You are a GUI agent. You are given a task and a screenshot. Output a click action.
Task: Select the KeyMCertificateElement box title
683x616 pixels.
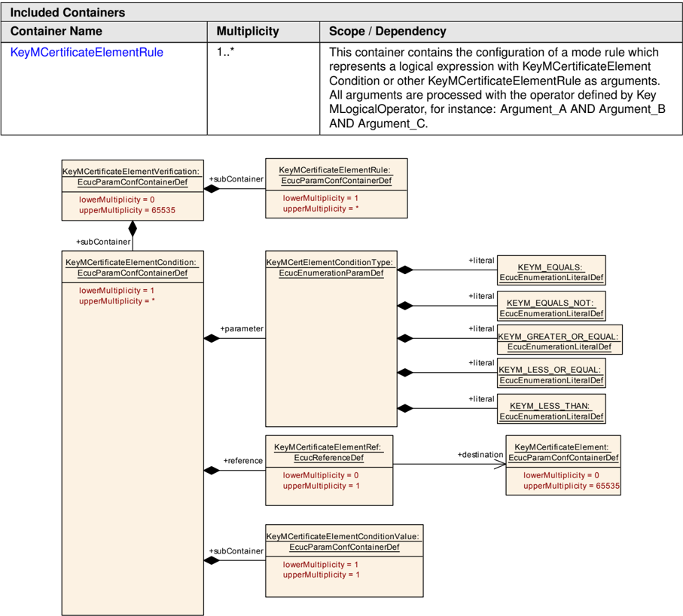[562, 447]
